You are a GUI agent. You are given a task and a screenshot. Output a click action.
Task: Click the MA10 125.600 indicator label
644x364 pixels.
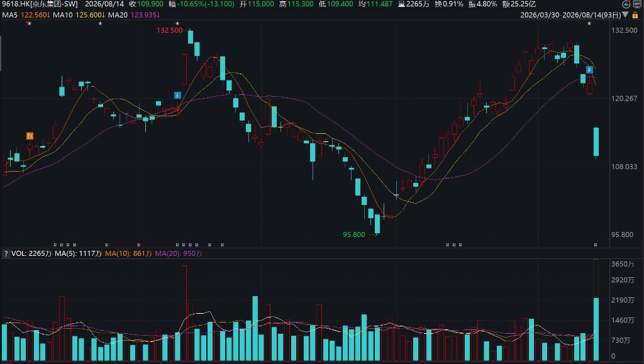click(79, 14)
